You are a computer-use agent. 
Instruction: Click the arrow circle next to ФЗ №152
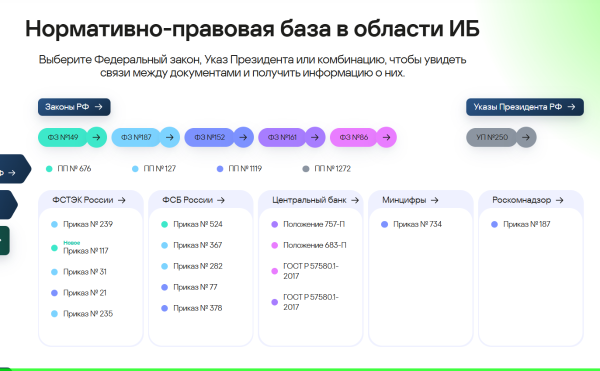click(x=243, y=137)
